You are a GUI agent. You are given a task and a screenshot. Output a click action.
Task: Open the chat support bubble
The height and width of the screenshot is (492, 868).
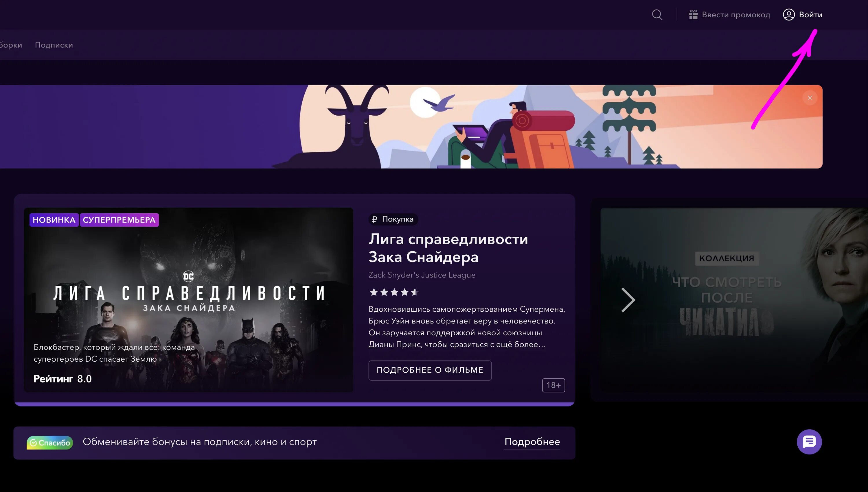point(809,442)
